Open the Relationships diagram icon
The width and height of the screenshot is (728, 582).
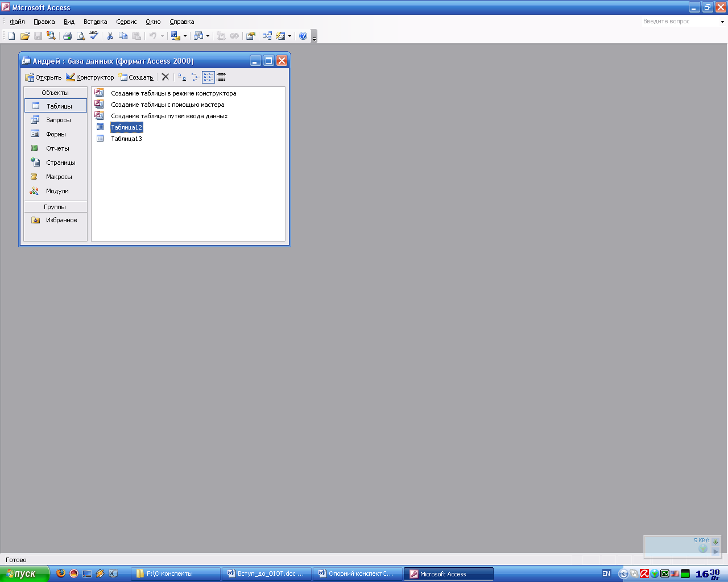267,36
